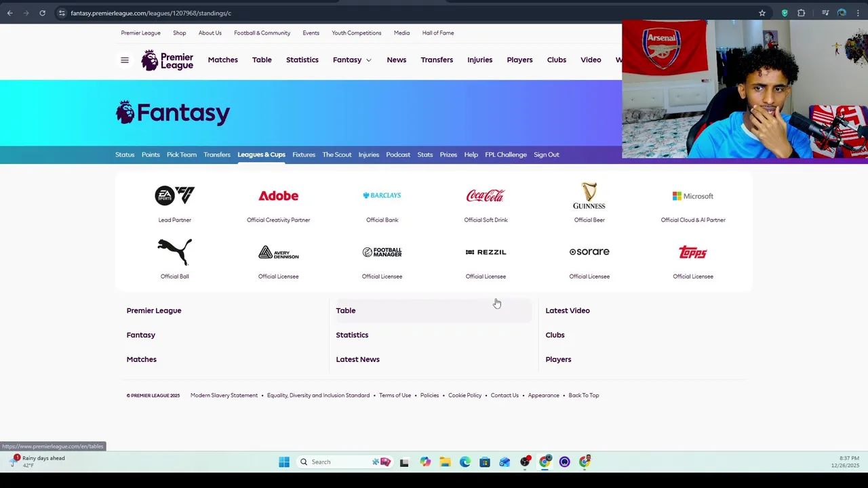The width and height of the screenshot is (868, 488).
Task: Bookmark this page with the star icon
Action: click(x=762, y=13)
